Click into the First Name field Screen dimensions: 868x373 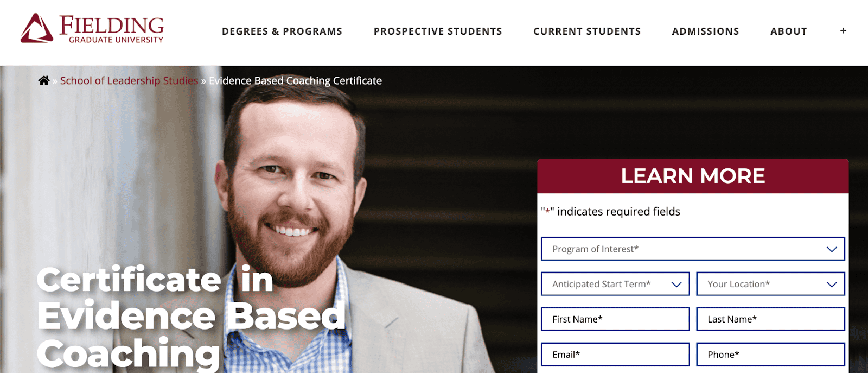pyautogui.click(x=615, y=319)
